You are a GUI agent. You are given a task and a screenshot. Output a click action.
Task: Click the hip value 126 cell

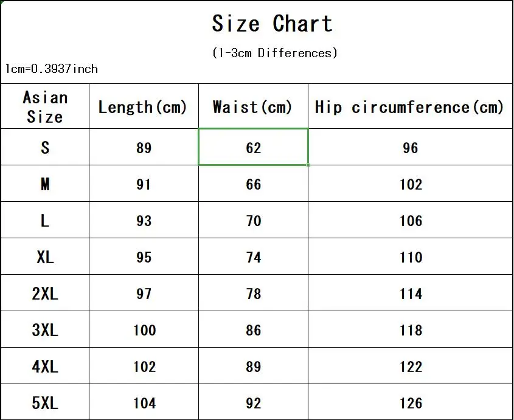(x=410, y=402)
